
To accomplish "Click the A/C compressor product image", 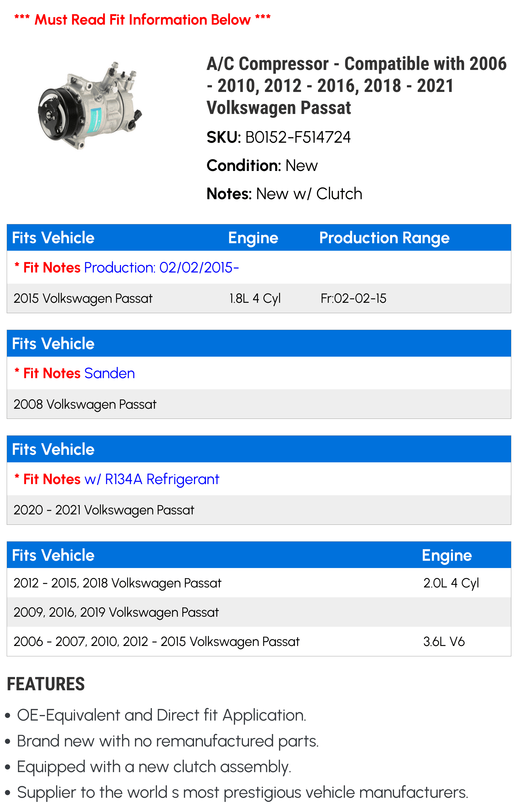I will click(90, 105).
